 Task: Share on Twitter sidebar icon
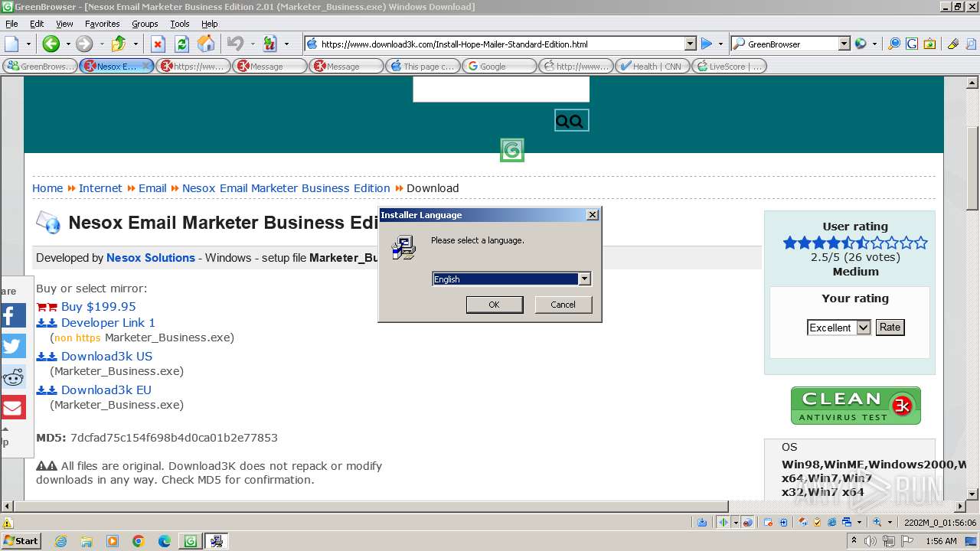[12, 346]
